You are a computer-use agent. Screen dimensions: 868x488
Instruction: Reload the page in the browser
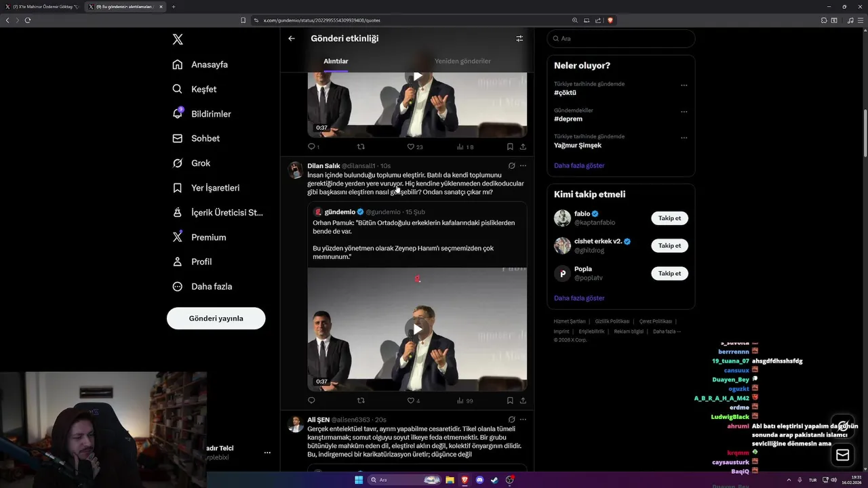[x=28, y=20]
